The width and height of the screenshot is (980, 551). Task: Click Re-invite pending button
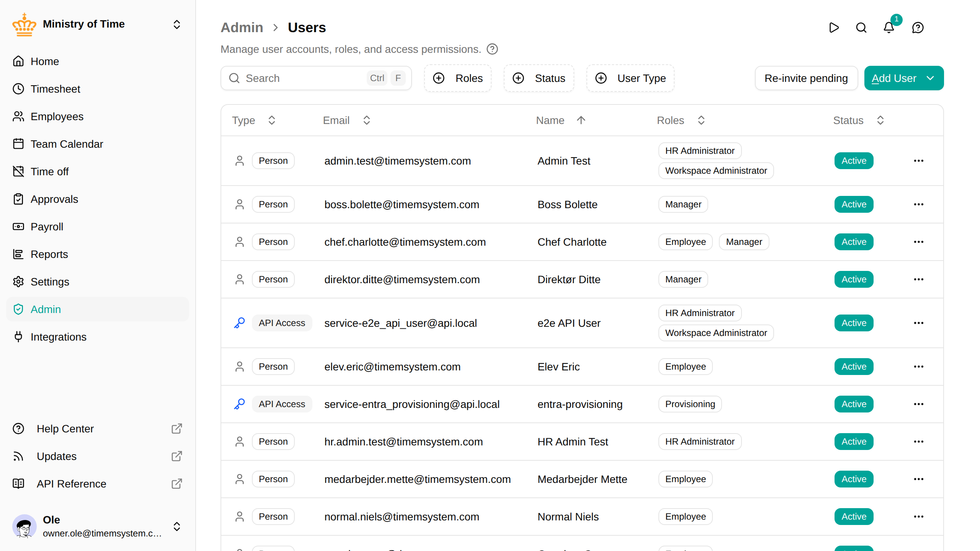806,78
